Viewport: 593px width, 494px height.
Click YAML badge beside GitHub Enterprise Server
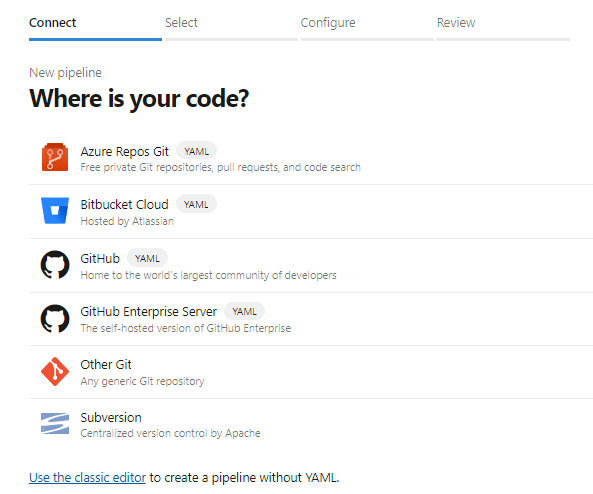244,311
